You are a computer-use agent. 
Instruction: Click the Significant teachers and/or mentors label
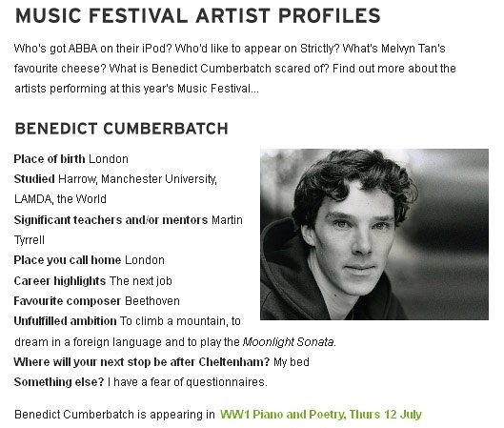(x=111, y=220)
